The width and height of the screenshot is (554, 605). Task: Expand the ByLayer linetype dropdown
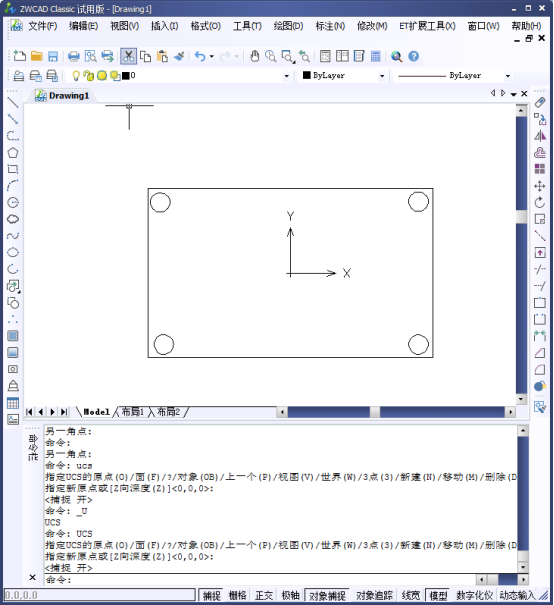pyautogui.click(x=508, y=76)
